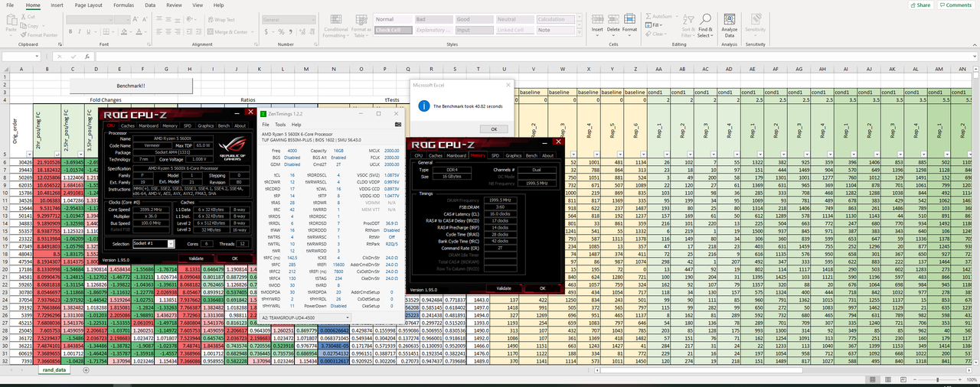Open the Tools menu in ZenTimings
This screenshot has height=387, width=980.
click(281, 124)
